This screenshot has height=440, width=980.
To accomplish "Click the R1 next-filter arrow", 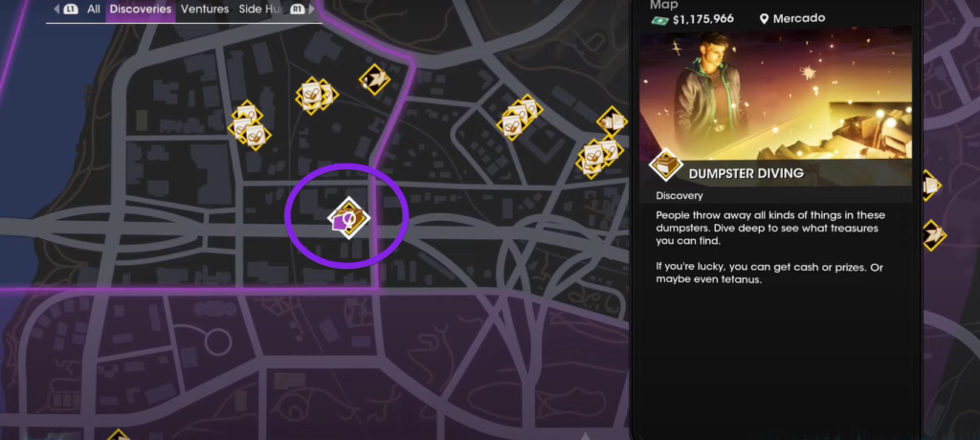I will click(x=303, y=10).
